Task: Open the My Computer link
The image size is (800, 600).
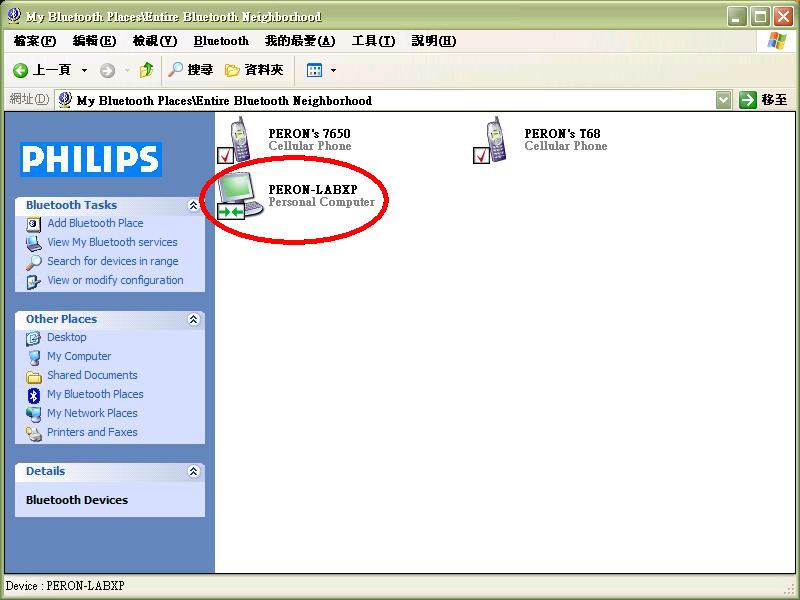Action: point(79,356)
